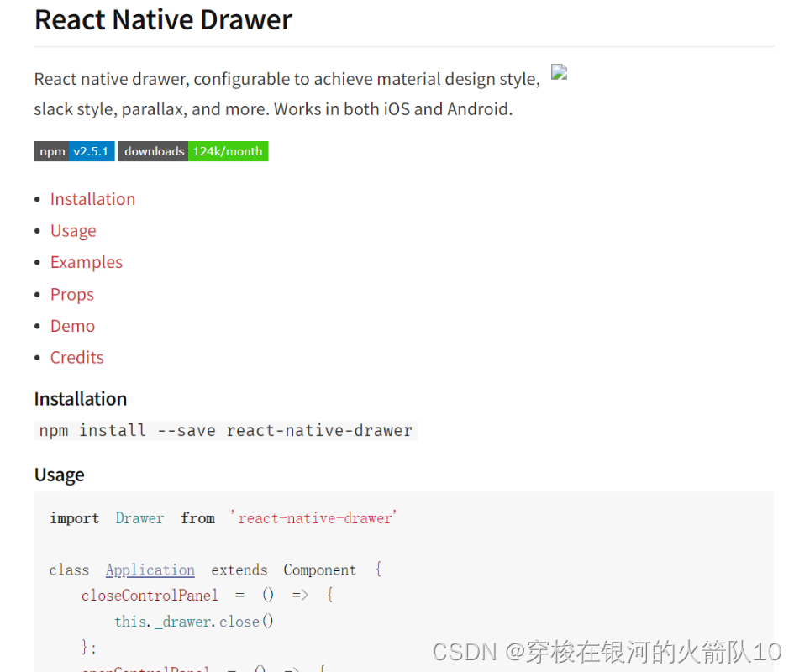The image size is (794, 672).
Task: Click the Drawer identifier in the import statement
Action: [x=139, y=518]
